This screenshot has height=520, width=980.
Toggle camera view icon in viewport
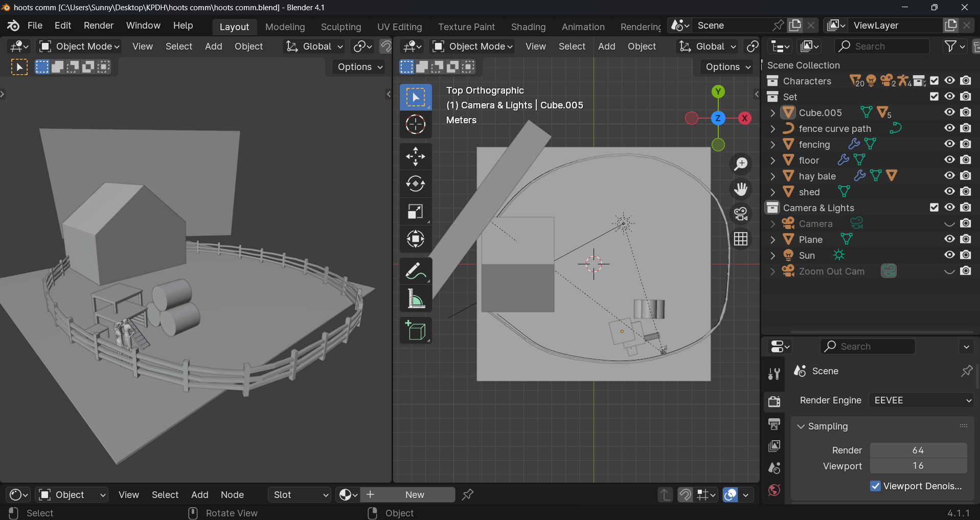[x=741, y=214]
